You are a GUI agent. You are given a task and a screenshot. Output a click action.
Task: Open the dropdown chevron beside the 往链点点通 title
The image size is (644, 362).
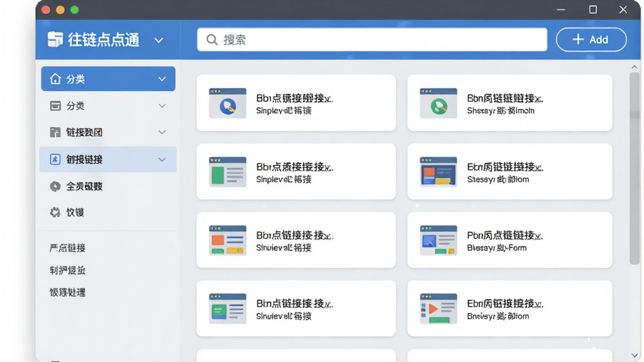click(159, 40)
